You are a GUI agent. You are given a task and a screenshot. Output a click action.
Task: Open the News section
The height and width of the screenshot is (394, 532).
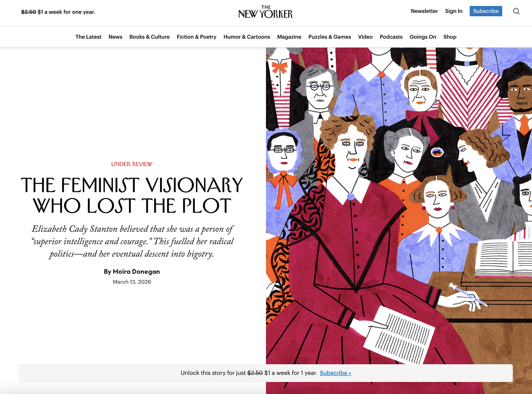point(115,37)
